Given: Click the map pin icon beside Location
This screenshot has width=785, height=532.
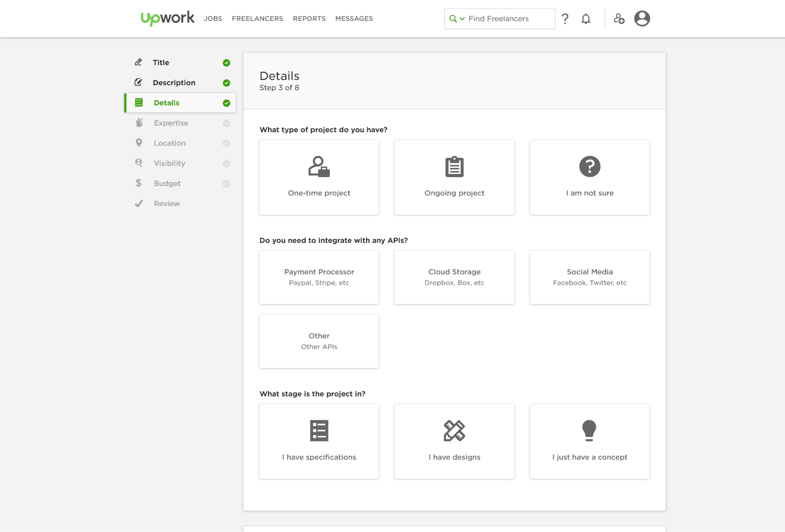Looking at the screenshot, I should click(139, 142).
